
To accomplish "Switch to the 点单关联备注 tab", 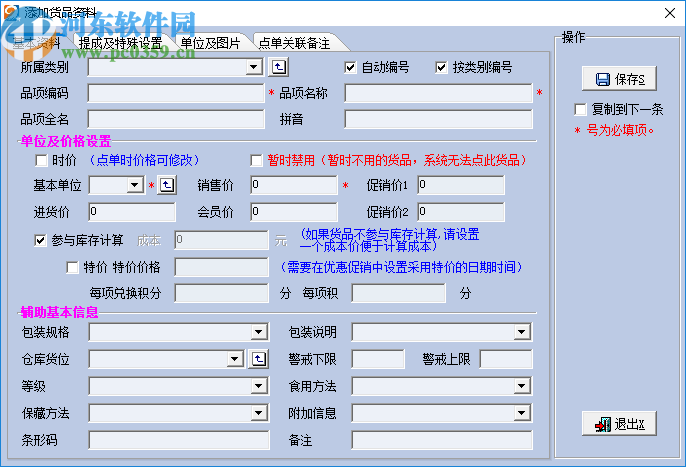I will pyautogui.click(x=294, y=43).
